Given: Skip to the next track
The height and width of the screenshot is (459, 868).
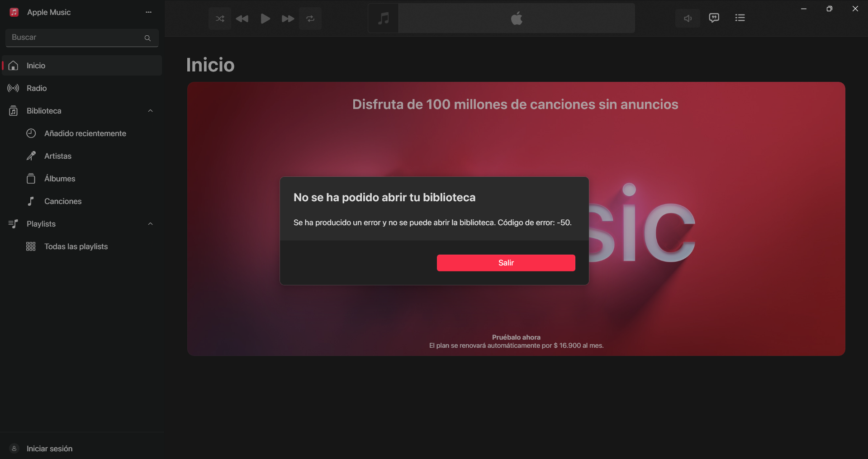Looking at the screenshot, I should point(288,19).
